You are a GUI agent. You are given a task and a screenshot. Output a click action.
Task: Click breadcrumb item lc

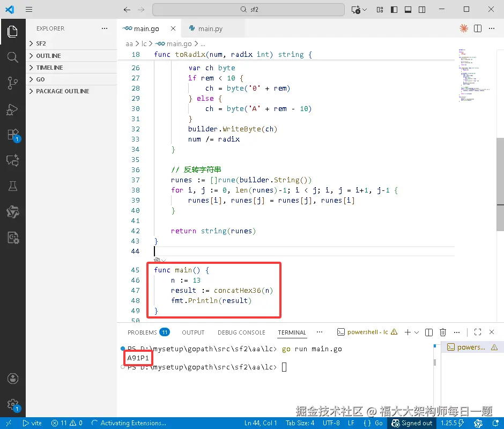pyautogui.click(x=144, y=44)
